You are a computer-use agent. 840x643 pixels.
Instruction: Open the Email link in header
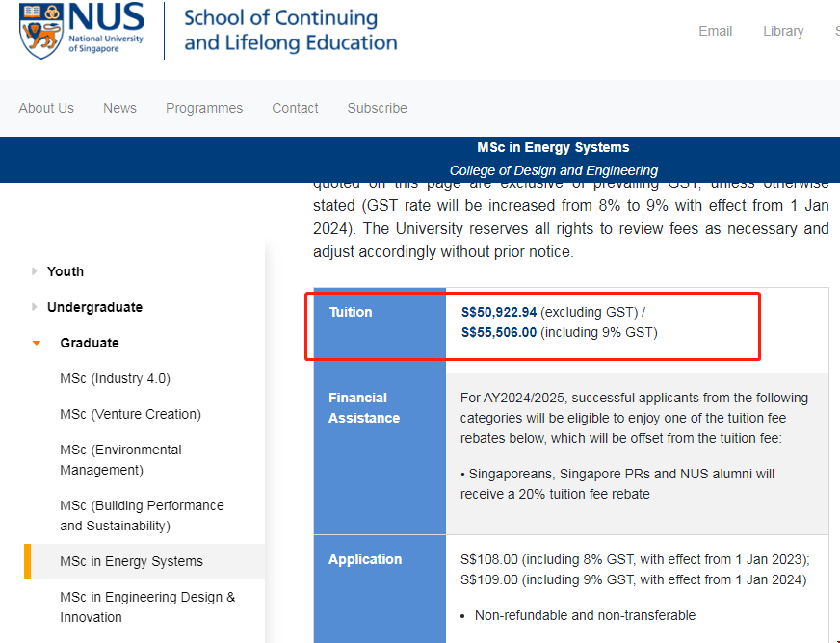click(715, 31)
